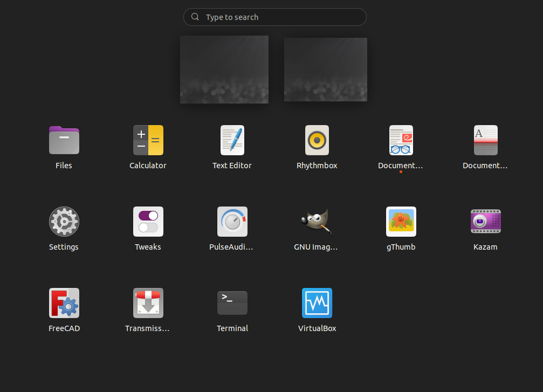Open the FreeCAD app

64,303
